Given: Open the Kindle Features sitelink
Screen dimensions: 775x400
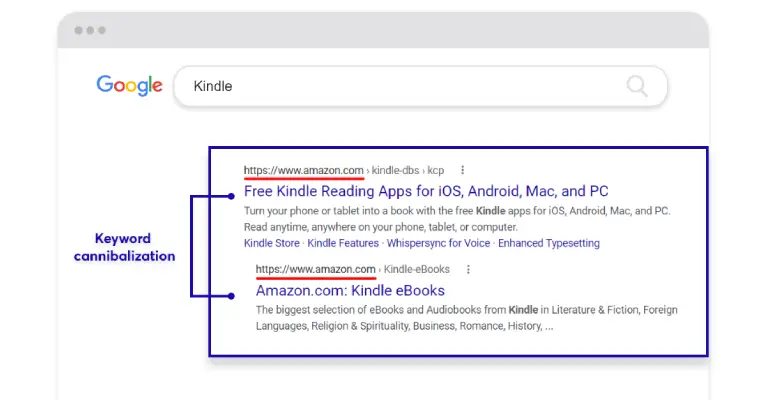Looking at the screenshot, I should (x=343, y=243).
